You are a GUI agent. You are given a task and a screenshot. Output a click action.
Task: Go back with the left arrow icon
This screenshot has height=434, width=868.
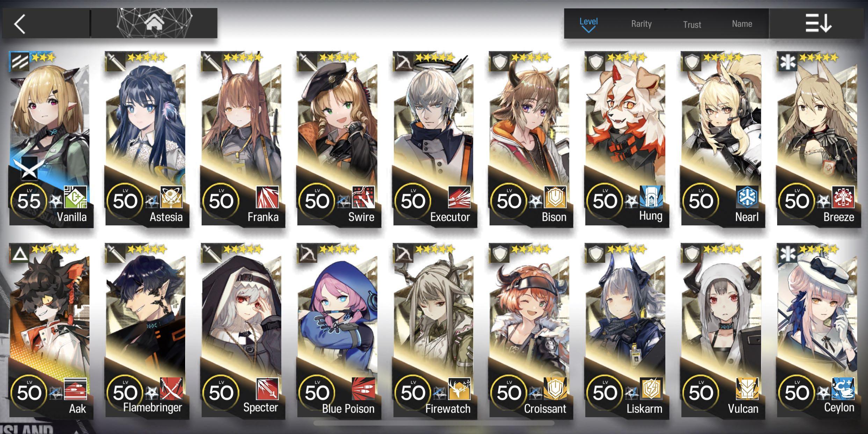20,24
